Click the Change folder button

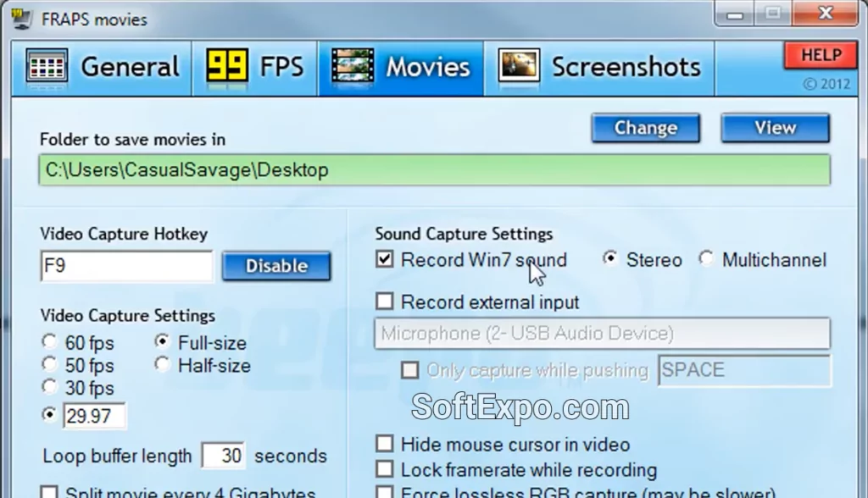645,128
